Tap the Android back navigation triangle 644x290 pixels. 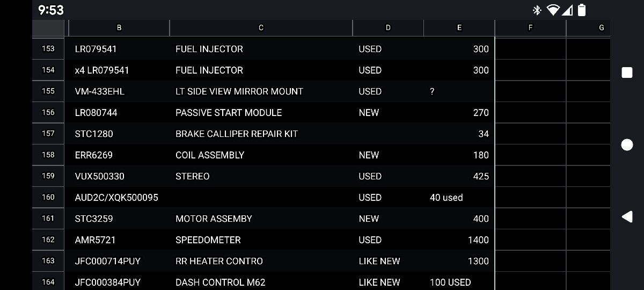(627, 216)
